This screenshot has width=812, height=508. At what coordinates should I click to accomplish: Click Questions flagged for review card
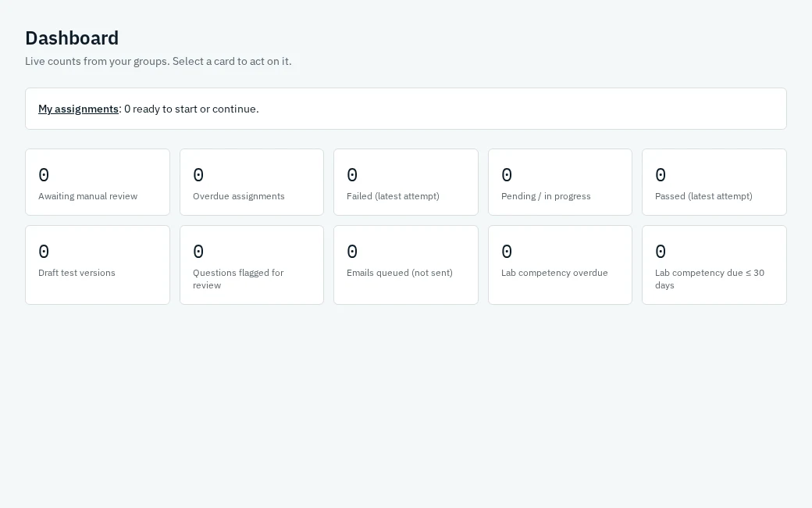(251, 265)
